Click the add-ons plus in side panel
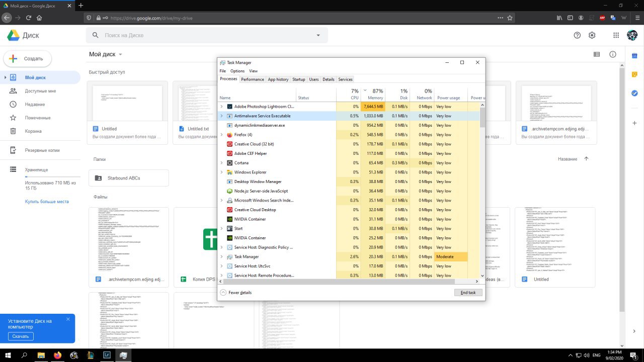The width and height of the screenshot is (644, 362). click(634, 123)
